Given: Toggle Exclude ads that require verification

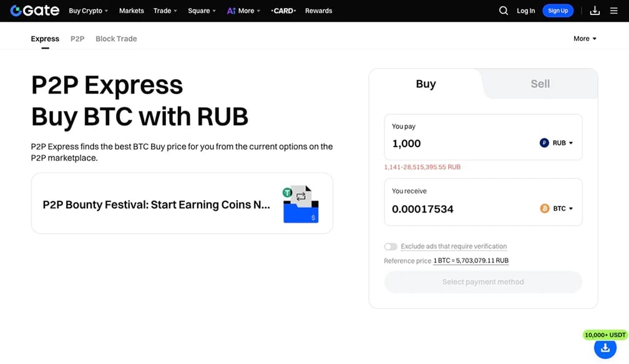Looking at the screenshot, I should (391, 247).
